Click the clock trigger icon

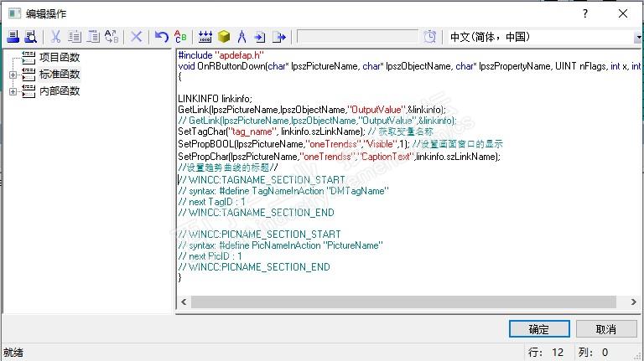coord(429,37)
